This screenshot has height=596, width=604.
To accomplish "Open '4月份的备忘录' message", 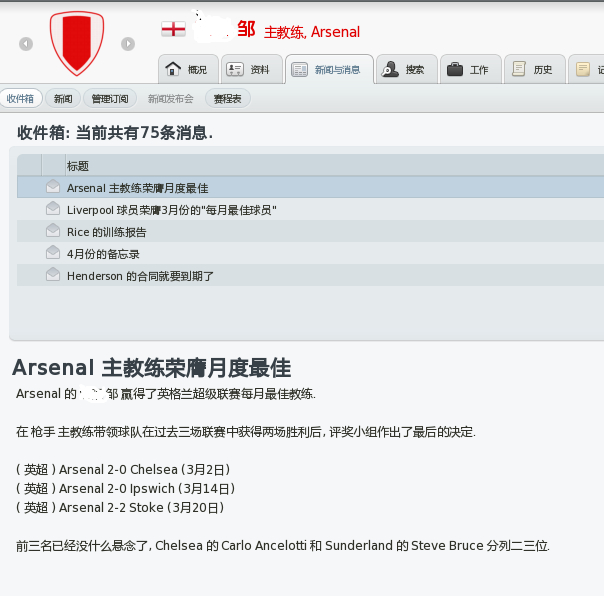I will click(x=310, y=254).
